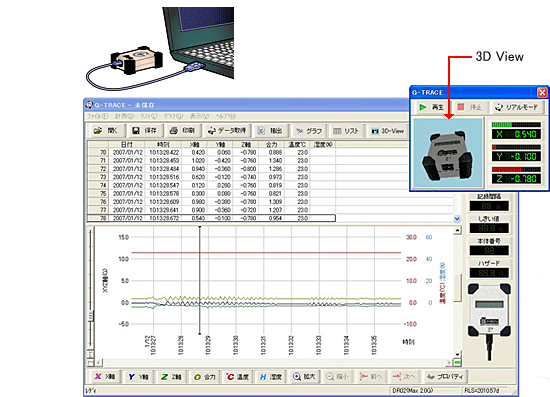Print using the 印刷 printer icon

[x=182, y=131]
